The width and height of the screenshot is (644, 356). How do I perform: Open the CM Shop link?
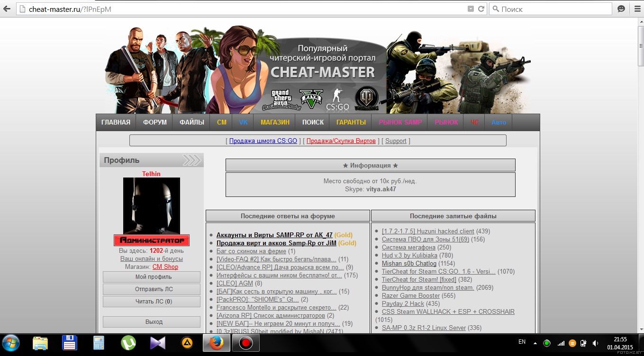[x=165, y=267]
